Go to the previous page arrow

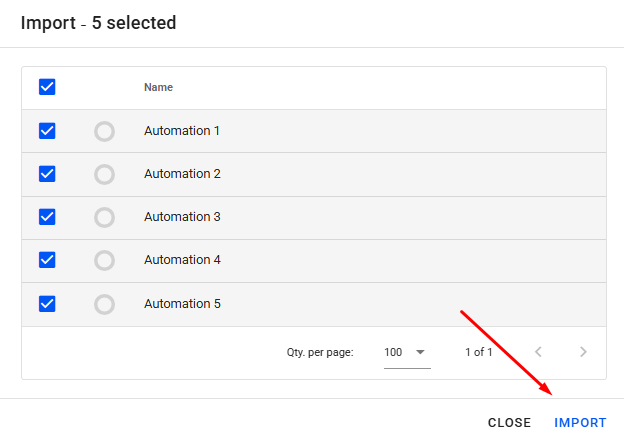[539, 352]
